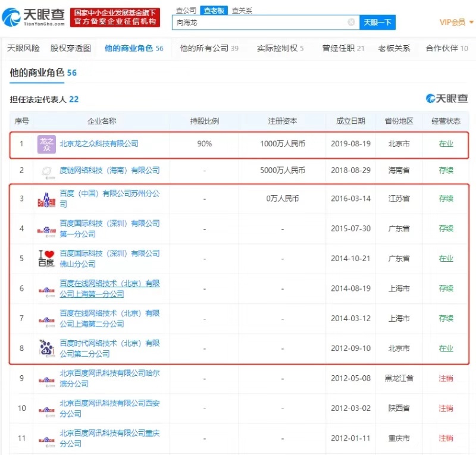Viewport: 476px width, 455px height.
Task: Click the 序号 column header
Action: 21,121
